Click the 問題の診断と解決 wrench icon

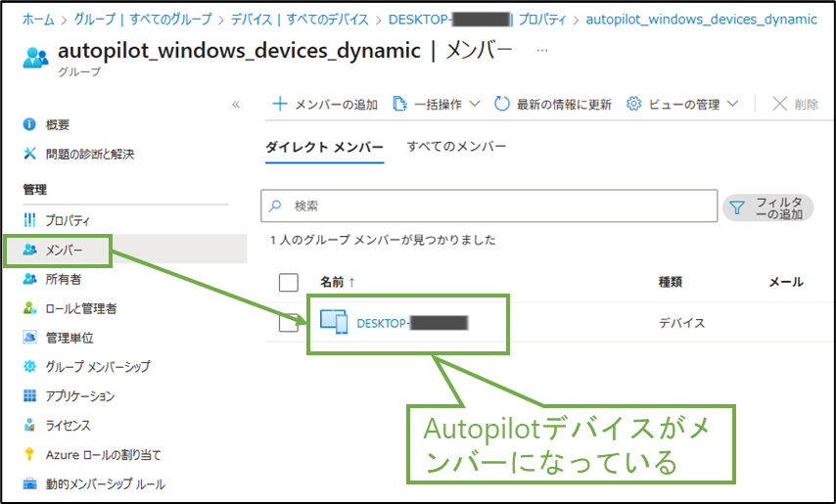tap(29, 154)
